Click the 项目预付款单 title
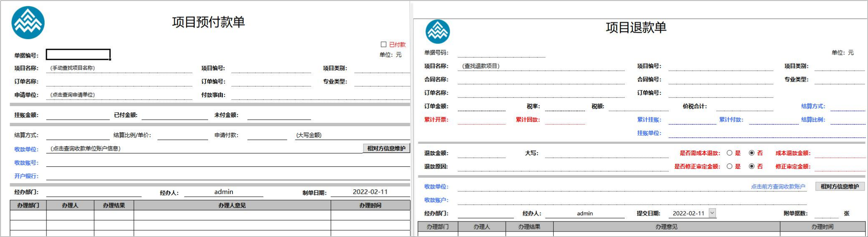 [x=209, y=22]
